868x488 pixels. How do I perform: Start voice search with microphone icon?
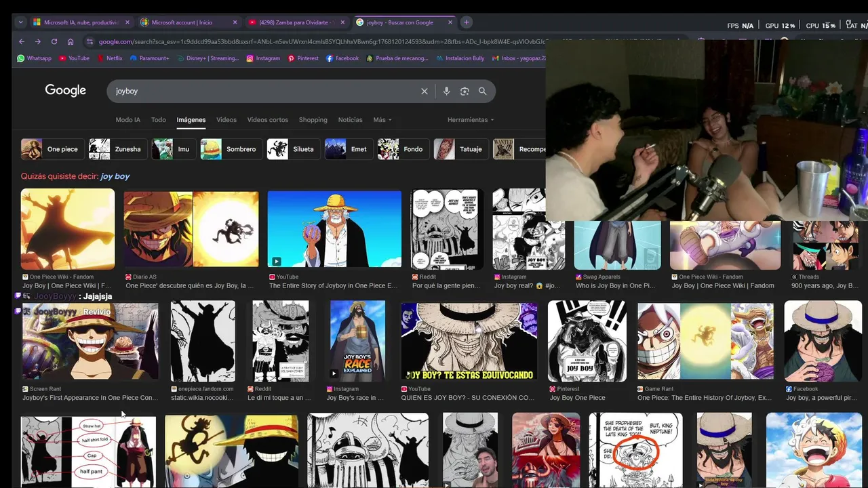446,91
